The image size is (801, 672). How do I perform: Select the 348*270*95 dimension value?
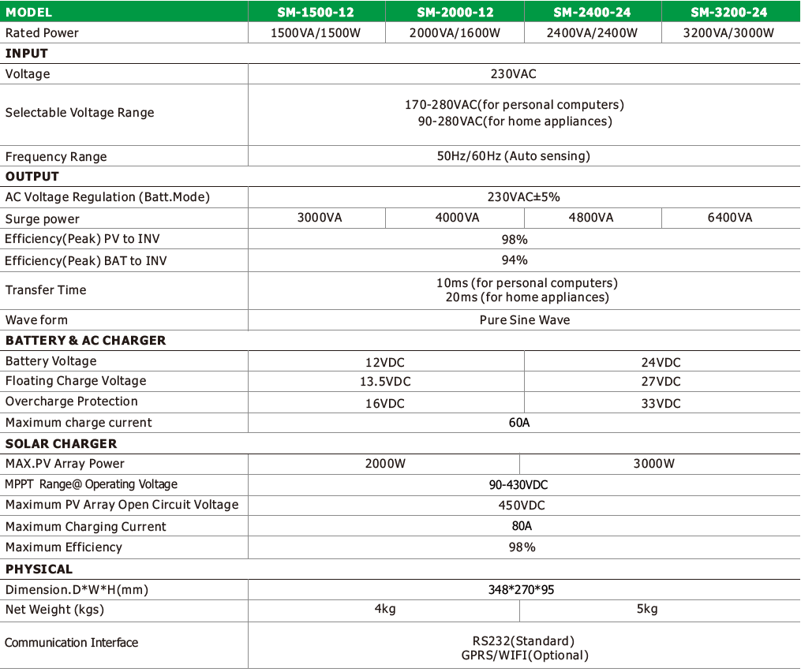click(523, 589)
